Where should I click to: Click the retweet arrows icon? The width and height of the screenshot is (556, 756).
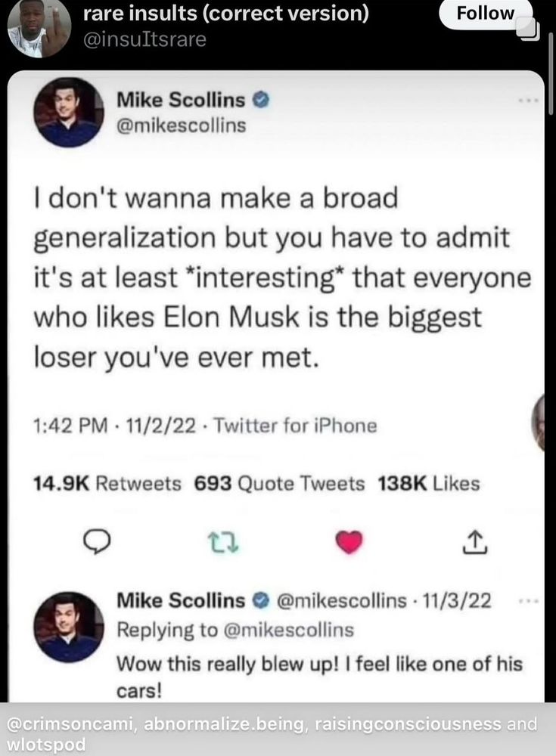pos(223,541)
